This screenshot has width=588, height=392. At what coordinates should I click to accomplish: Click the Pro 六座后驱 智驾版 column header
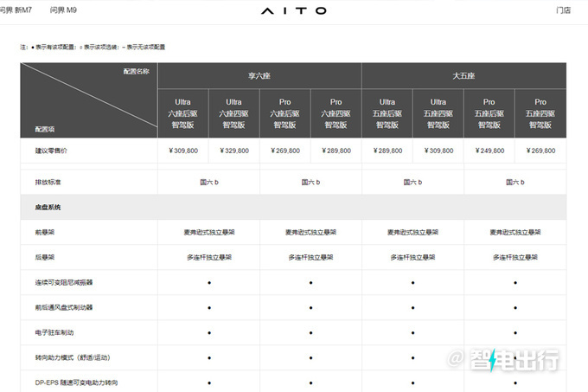point(285,113)
